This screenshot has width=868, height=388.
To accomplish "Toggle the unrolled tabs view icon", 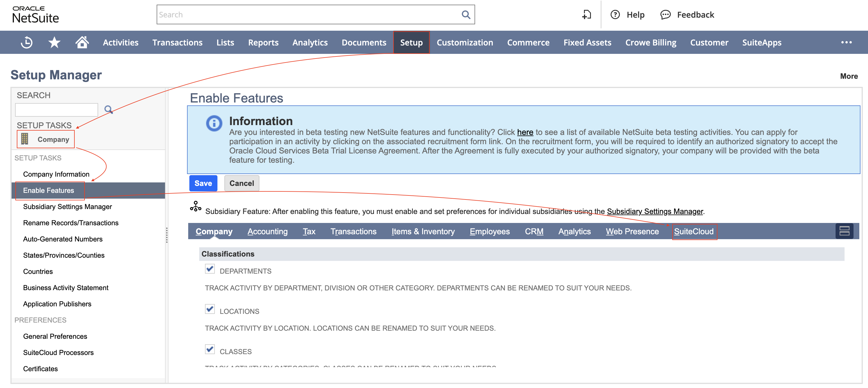I will pyautogui.click(x=844, y=231).
